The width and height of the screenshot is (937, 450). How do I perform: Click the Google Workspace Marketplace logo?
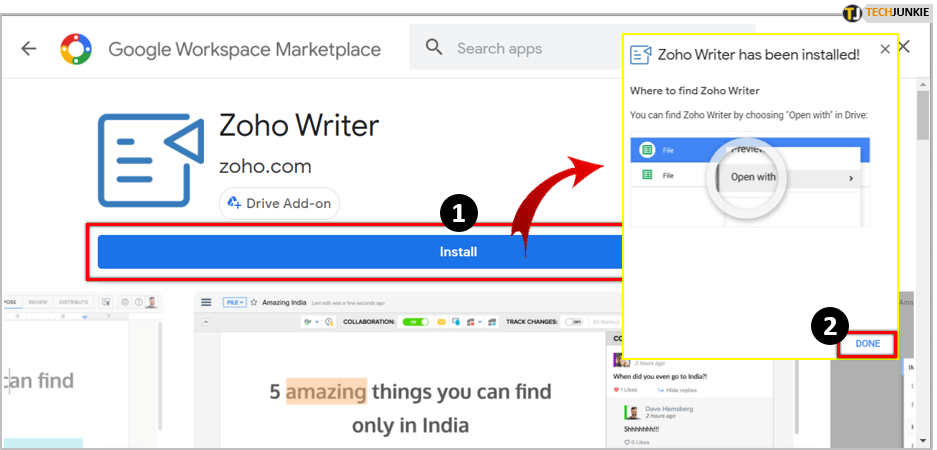(x=76, y=48)
